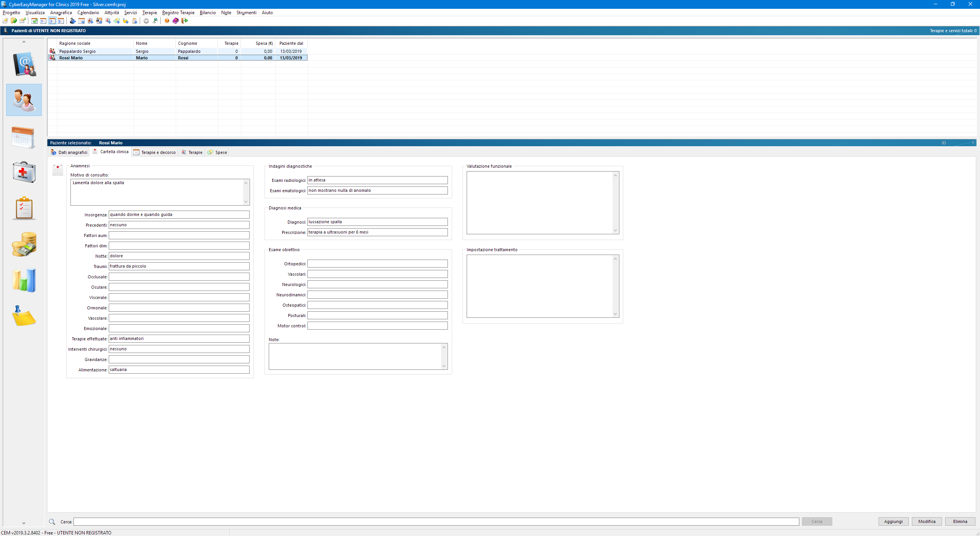Image resolution: width=980 pixels, height=536 pixels.
Task: Sort by Paziente dal column header
Action: pyautogui.click(x=291, y=43)
